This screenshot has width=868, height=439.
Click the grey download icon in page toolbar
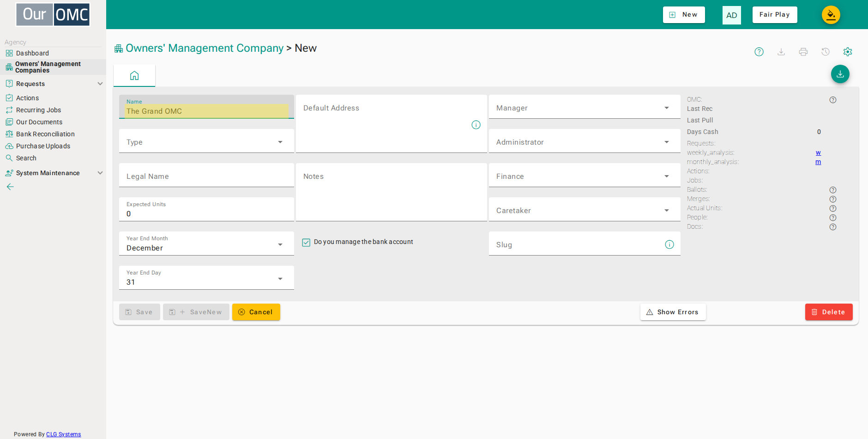click(781, 52)
